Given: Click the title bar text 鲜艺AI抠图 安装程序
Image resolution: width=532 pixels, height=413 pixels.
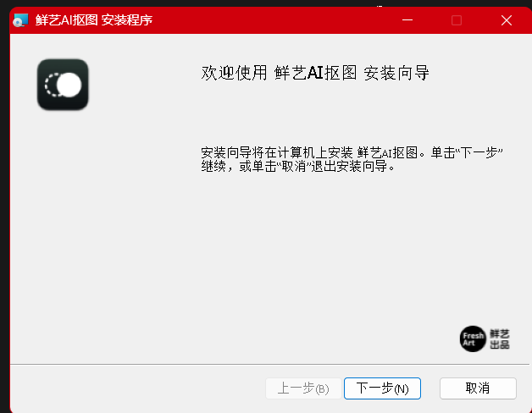Looking at the screenshot, I should pos(94,20).
